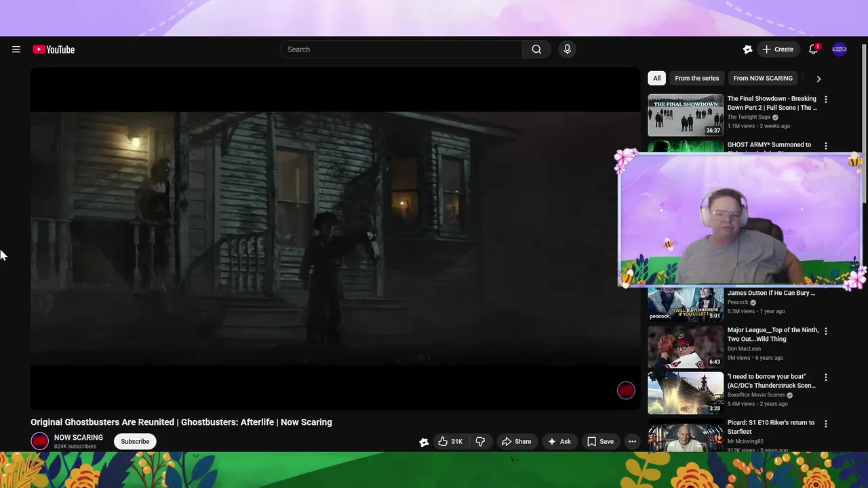Viewport: 868px width, 488px height.
Task: Click the 9.4M views 2 years ago text
Action: (757, 404)
